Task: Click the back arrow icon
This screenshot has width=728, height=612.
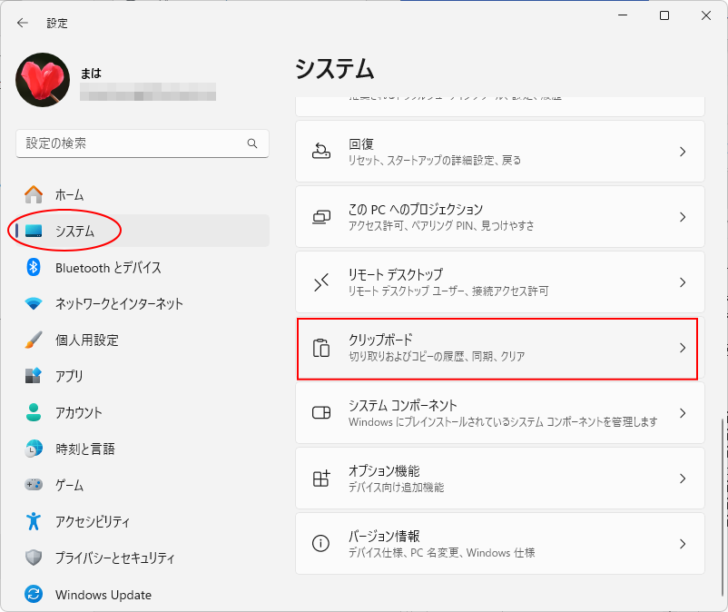Action: [22, 23]
